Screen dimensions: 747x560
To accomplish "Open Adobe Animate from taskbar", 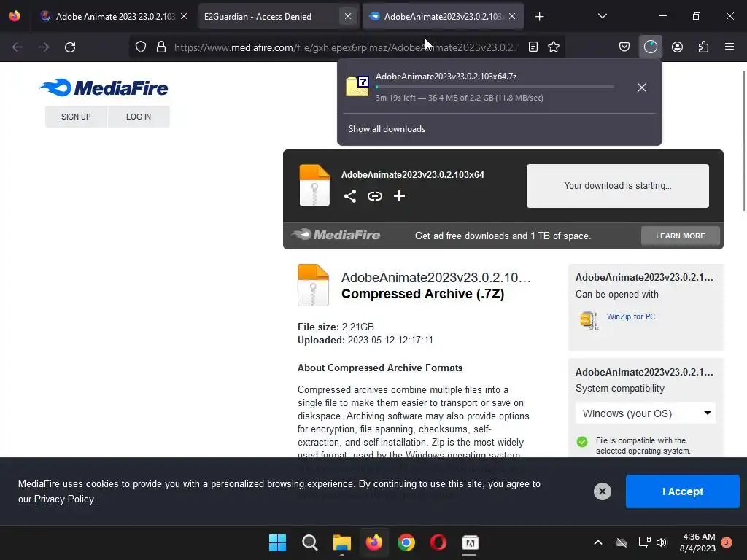I will tap(471, 542).
